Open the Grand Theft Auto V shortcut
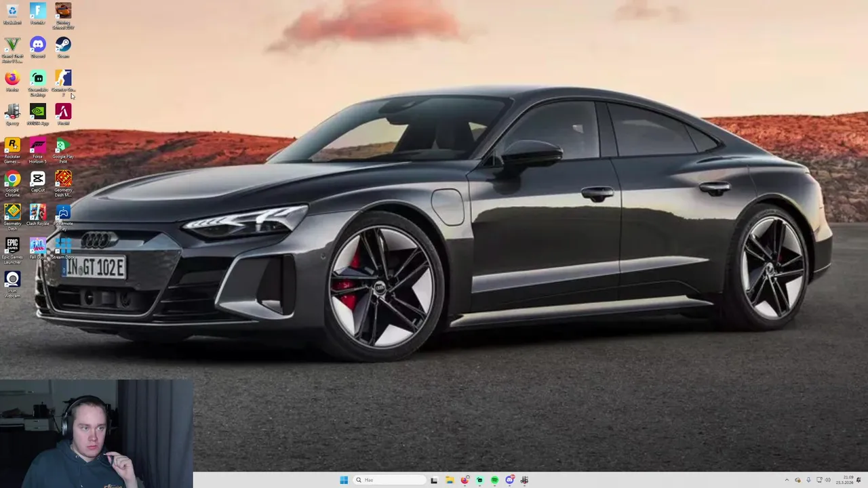The height and width of the screenshot is (488, 868). 12,49
